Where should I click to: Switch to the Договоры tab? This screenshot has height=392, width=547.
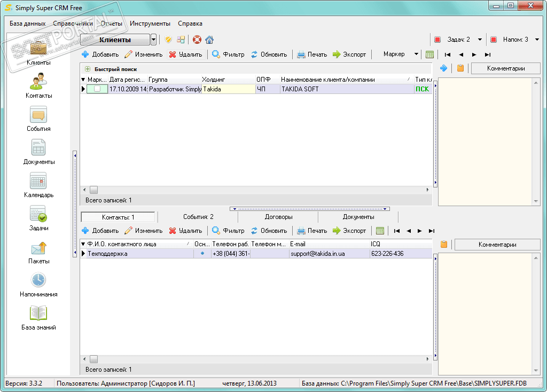tap(278, 217)
